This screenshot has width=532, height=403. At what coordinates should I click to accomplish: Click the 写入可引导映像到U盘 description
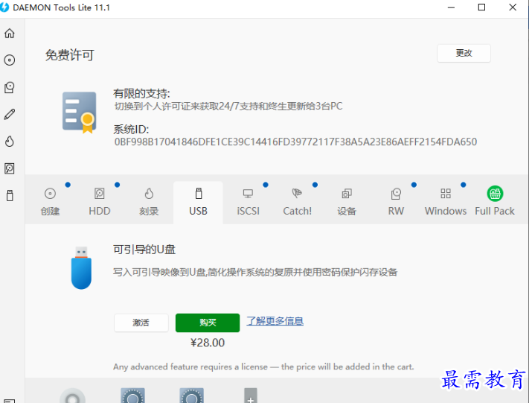pos(255,272)
